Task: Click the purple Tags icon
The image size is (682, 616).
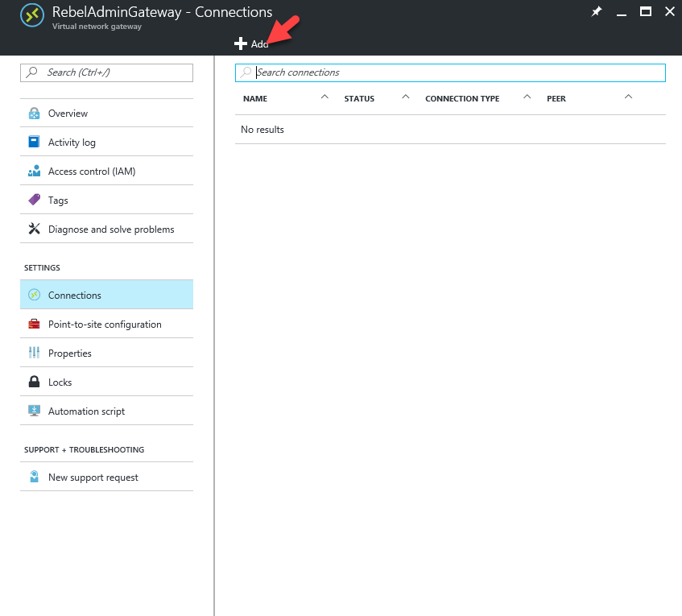Action: coord(34,200)
